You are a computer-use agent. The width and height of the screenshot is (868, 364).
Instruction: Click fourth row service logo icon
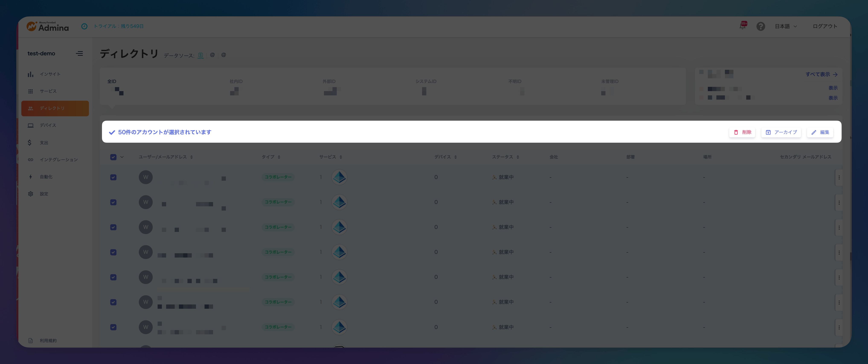coord(339,252)
